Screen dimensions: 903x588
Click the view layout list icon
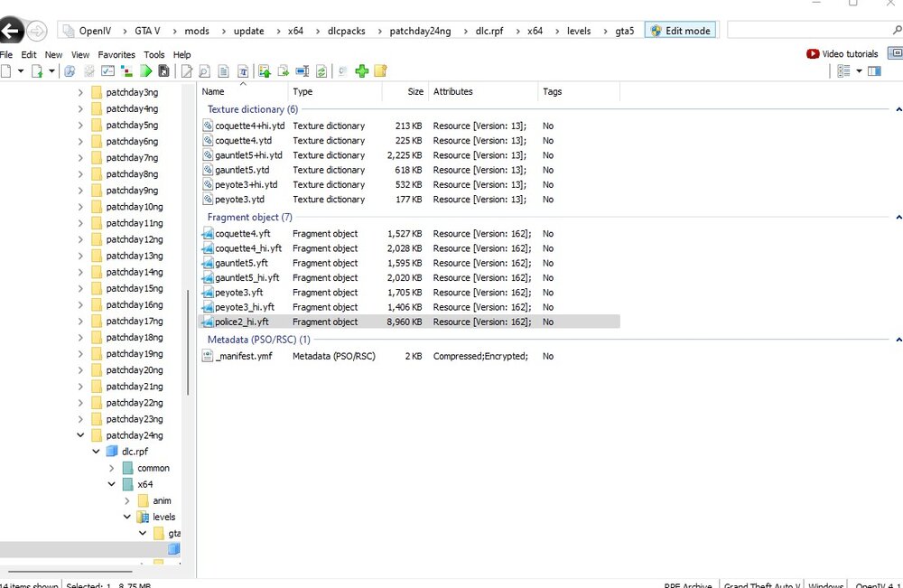[843, 70]
